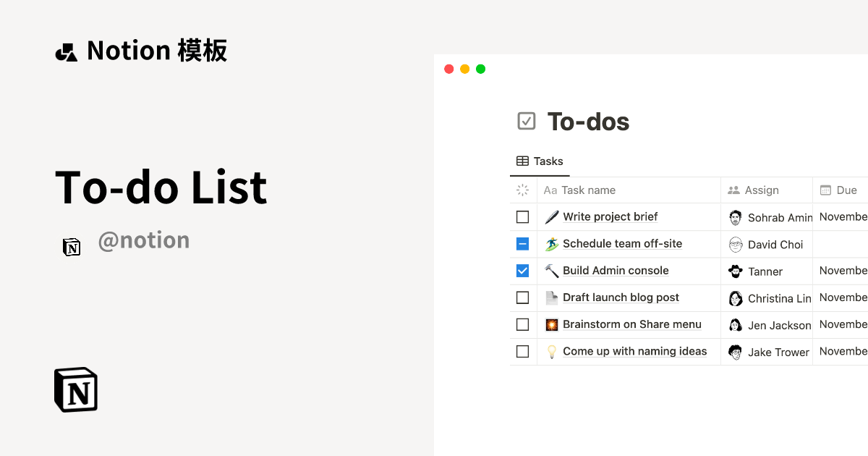
Task: Click the calendar icon in Due column
Action: pos(824,190)
